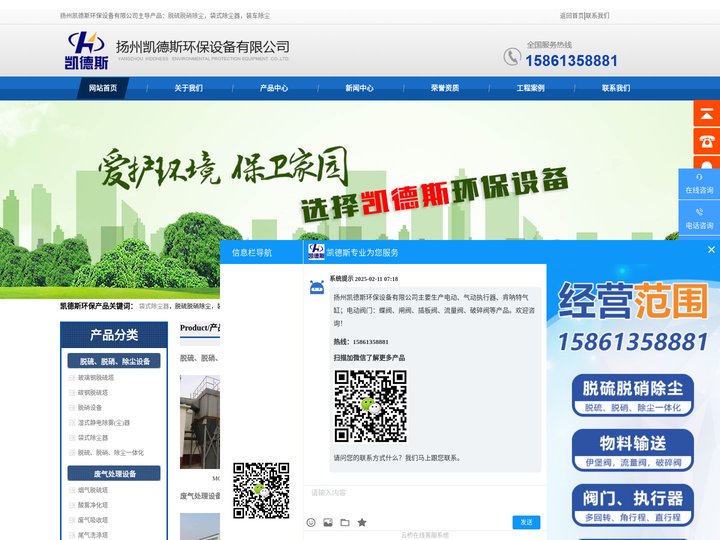The width and height of the screenshot is (720, 540).
Task: Click the header hotline number 15861358881
Action: (x=571, y=61)
